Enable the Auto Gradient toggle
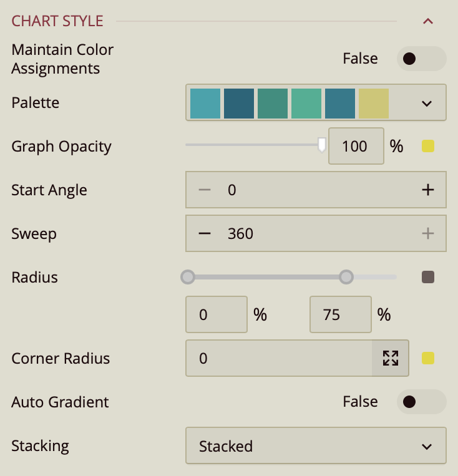Screen dimensions: 458x476 click(x=421, y=402)
